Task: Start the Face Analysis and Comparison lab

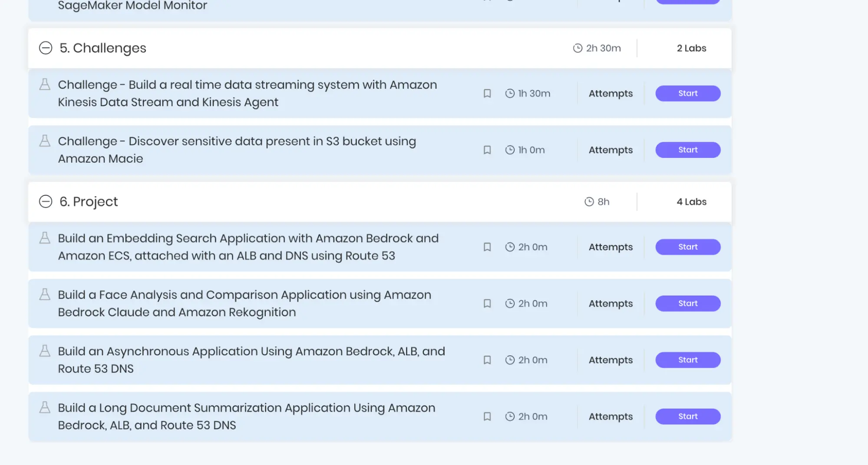Action: coord(688,303)
